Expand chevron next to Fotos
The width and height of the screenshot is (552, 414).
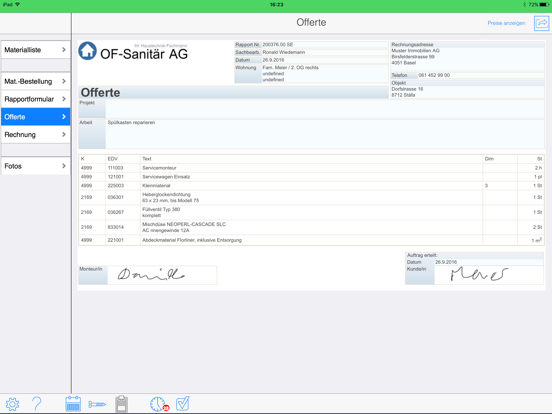click(x=64, y=166)
